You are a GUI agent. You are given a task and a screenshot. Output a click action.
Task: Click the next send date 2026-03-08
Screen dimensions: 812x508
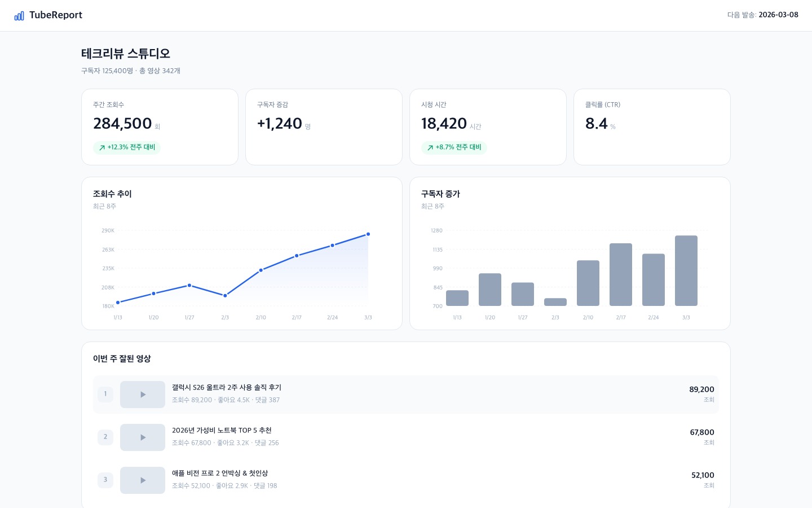coord(778,15)
